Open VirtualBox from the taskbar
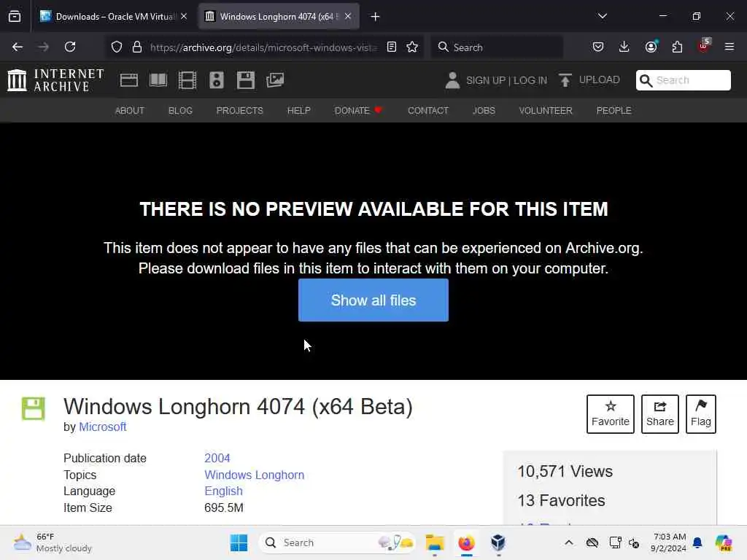This screenshot has height=560, width=747. tap(498, 542)
